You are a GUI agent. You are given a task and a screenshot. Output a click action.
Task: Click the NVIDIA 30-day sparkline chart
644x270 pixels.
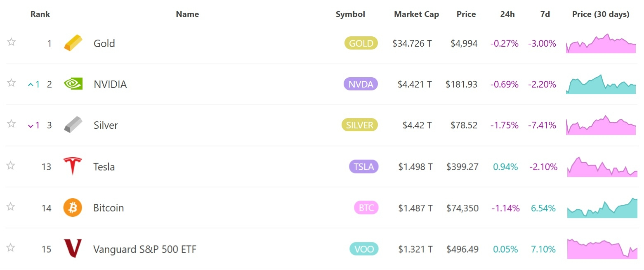tap(601, 85)
